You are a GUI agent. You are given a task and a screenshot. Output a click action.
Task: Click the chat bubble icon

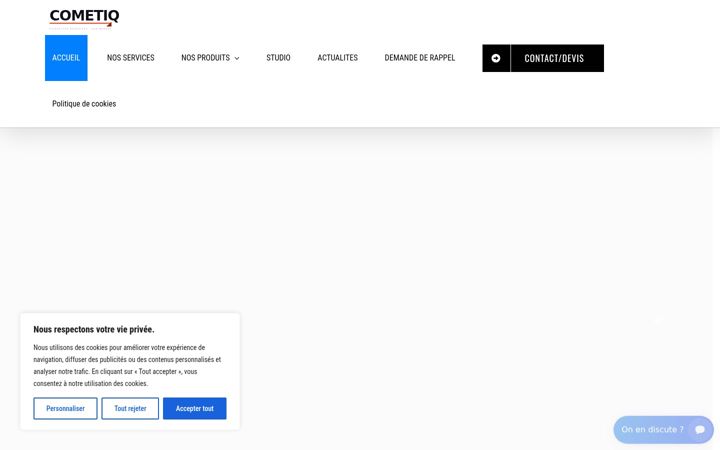click(x=700, y=430)
